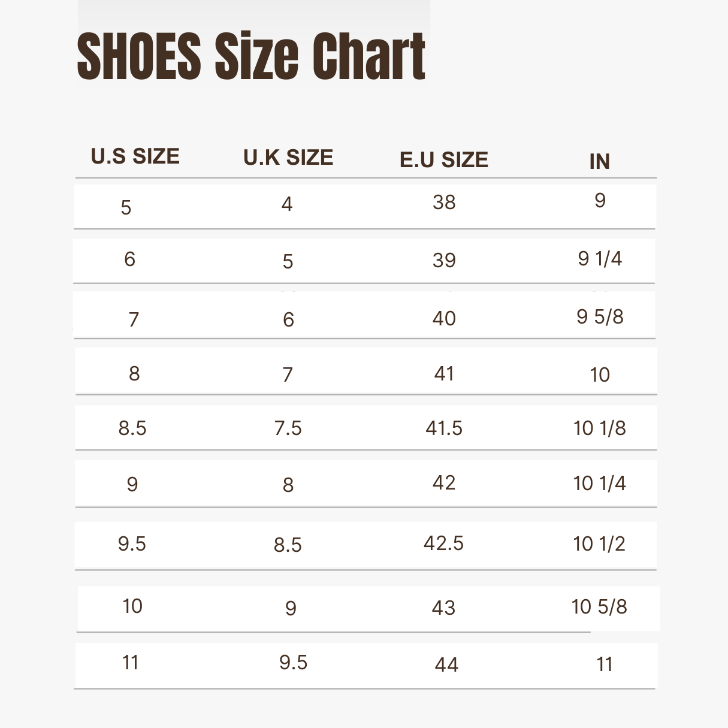The width and height of the screenshot is (728, 728).
Task: Click EU size 42 cell
Action: pos(444,483)
